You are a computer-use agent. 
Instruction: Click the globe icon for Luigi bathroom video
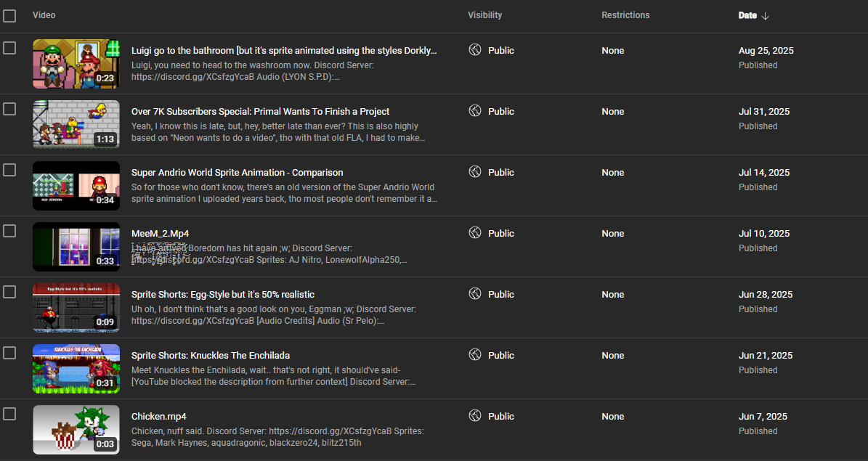(475, 50)
